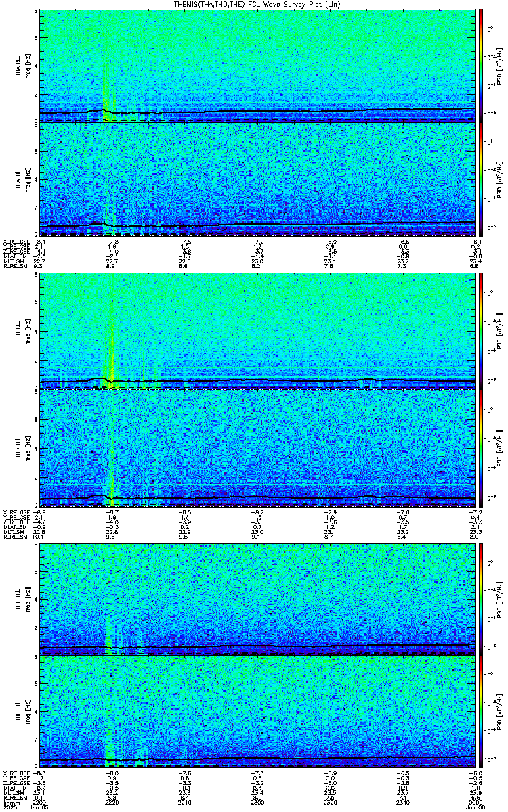Image resolution: width=508 pixels, height=812 pixels.
Task: Click the THD B-perpendicular PSD color bar
Action: click(x=482, y=332)
